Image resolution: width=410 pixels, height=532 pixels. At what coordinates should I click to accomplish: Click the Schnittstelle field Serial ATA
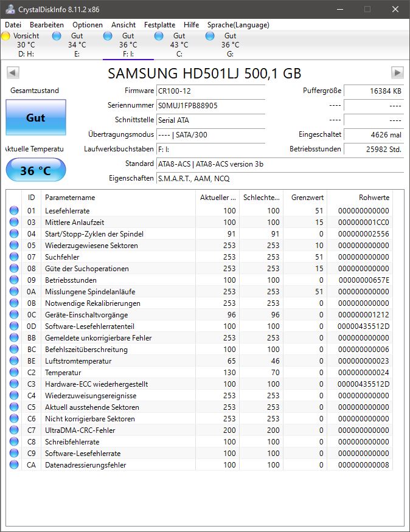210,120
